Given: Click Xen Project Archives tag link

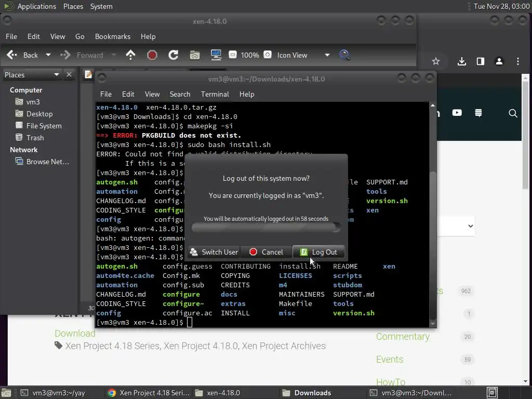Looking at the screenshot, I should tap(284, 345).
